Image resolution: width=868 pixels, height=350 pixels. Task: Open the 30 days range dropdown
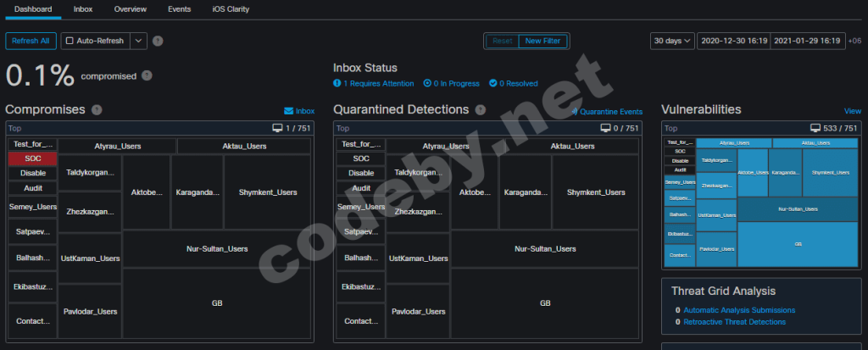pos(672,41)
